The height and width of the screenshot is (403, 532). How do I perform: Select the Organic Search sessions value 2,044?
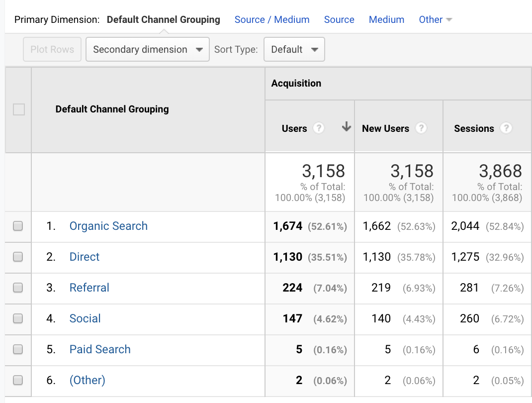click(465, 226)
